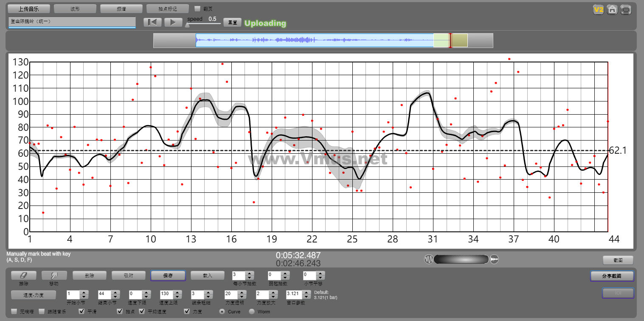Click the 弱起拍数 stepper arrows

click(285, 276)
